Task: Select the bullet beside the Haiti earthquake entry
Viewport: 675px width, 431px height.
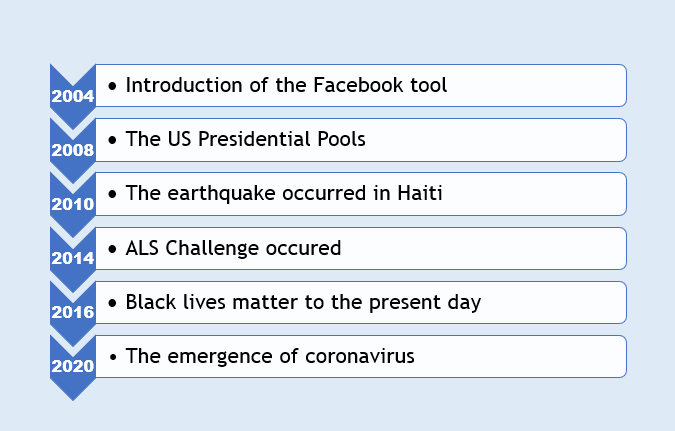Action: pos(112,194)
